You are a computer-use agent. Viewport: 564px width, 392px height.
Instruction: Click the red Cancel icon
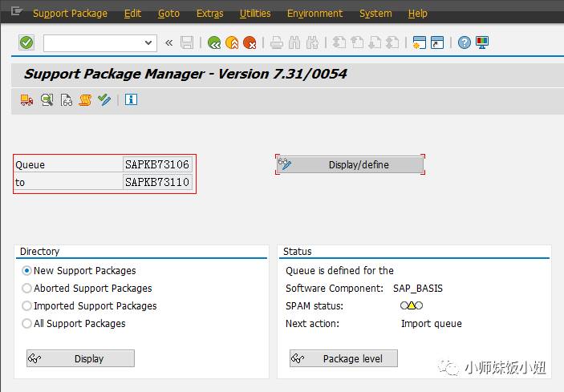(250, 42)
